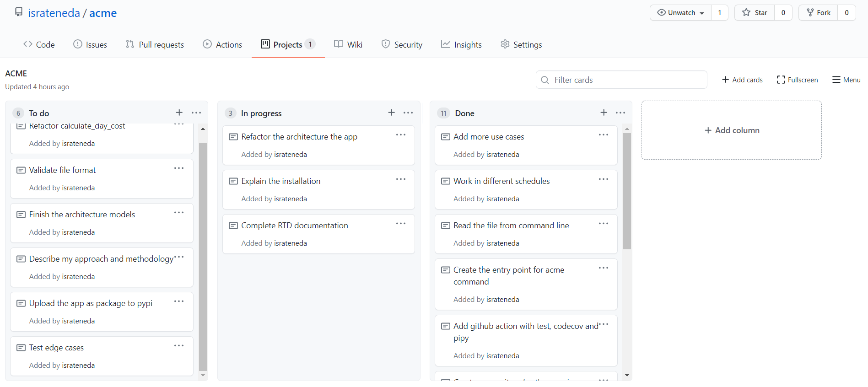Viewport: 868px width, 387px height.
Task: Open options for Finish the architecture models card
Action: [179, 213]
